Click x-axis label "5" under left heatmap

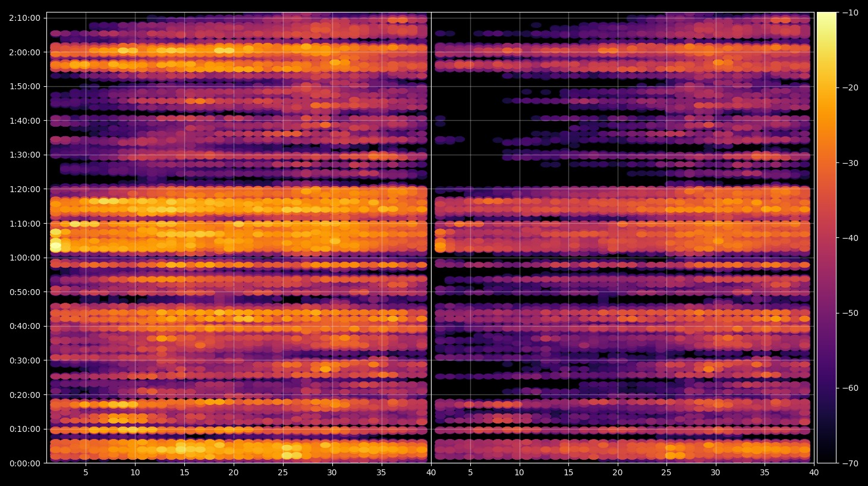click(x=86, y=473)
